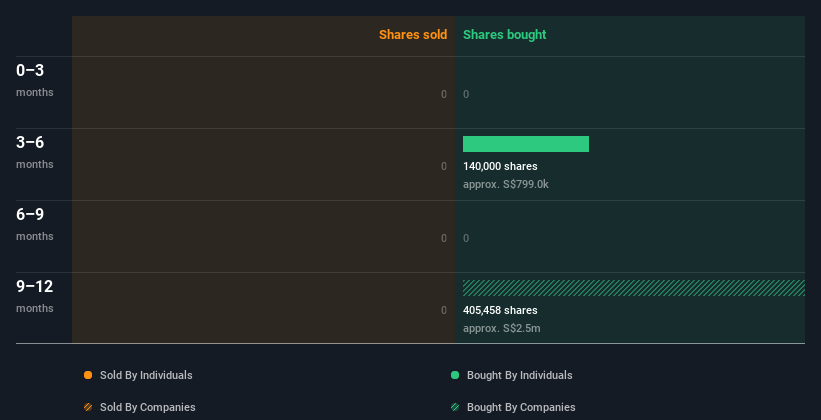Screen dimensions: 821x420
Task: Click the 9–12 months row label
Action: pos(35,296)
